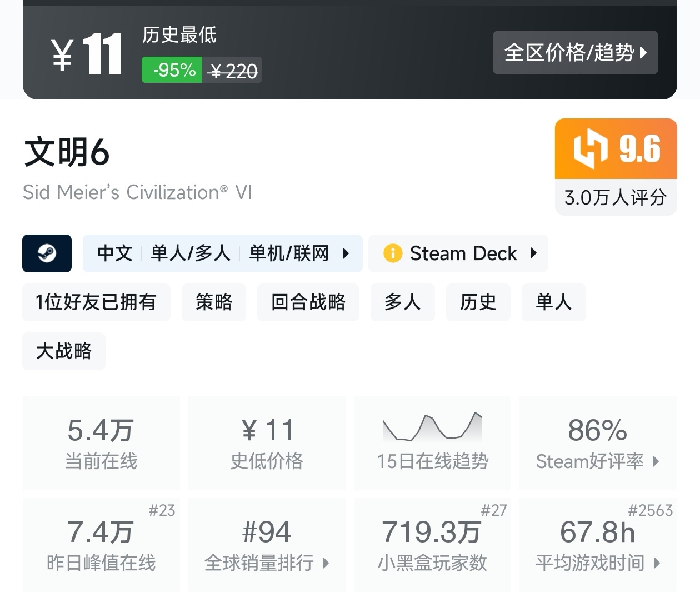Image resolution: width=700 pixels, height=597 pixels.
Task: Tap the 小黑盒玩家数 719.3万 stat card
Action: pos(432,545)
